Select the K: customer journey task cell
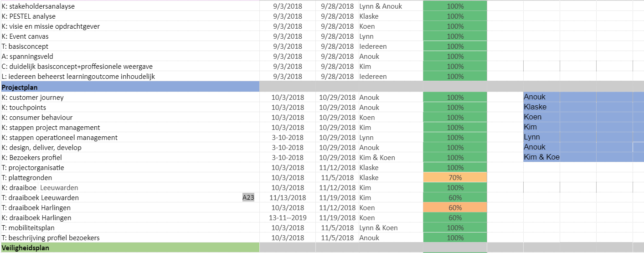The image size is (644, 253). click(x=130, y=98)
